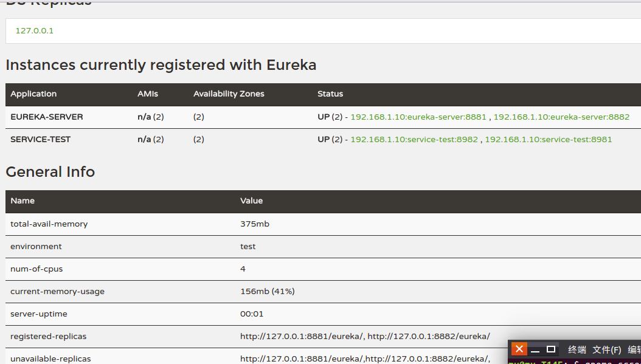Open the 终端 menu in terminal window
Image resolution: width=641 pixels, height=364 pixels.
pos(577,349)
